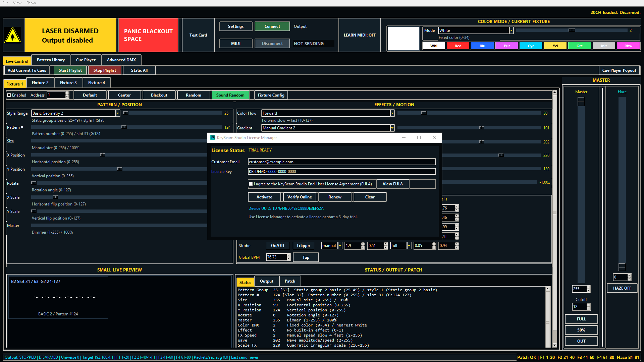Adjust the Master 255 value spinner
644x362 pixels.
(588, 289)
